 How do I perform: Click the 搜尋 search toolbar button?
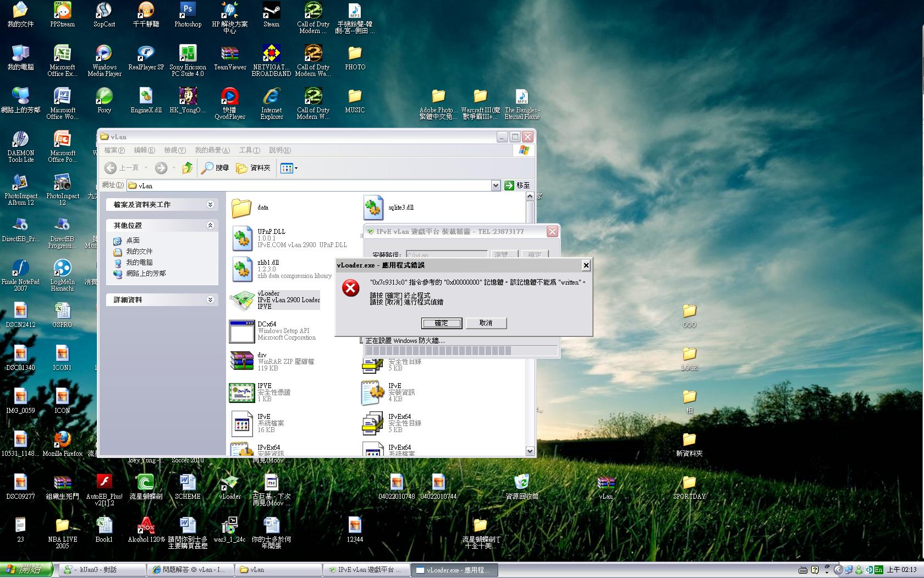[215, 168]
